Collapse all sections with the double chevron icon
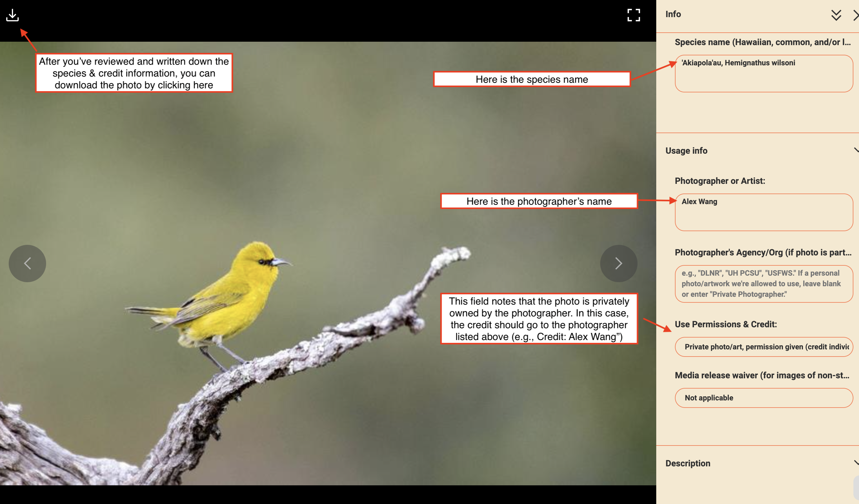This screenshot has height=504, width=859. (x=836, y=15)
